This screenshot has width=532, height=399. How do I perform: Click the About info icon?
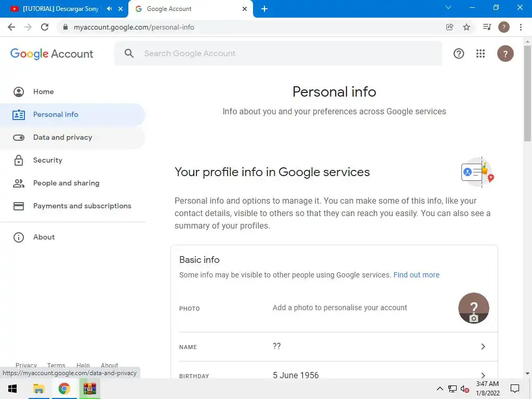tap(19, 237)
